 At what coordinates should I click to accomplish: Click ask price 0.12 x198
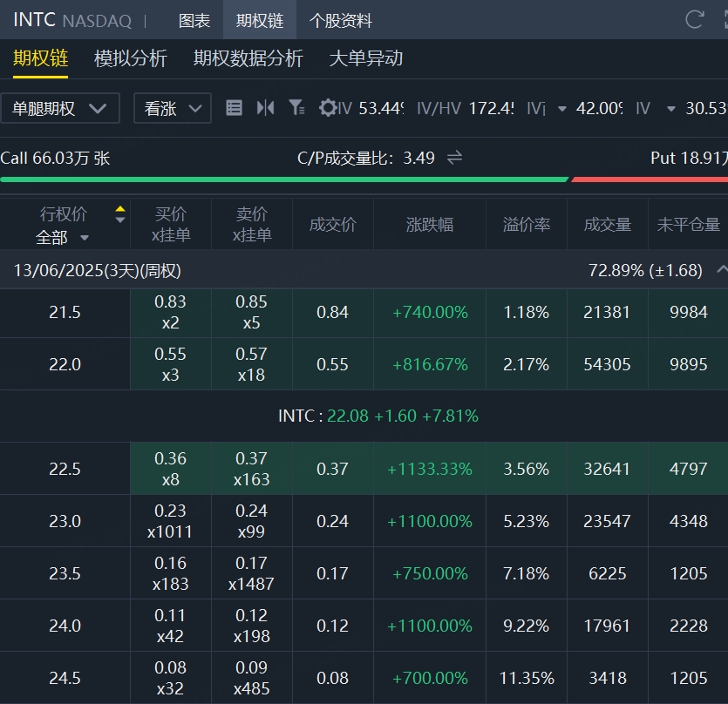(252, 626)
